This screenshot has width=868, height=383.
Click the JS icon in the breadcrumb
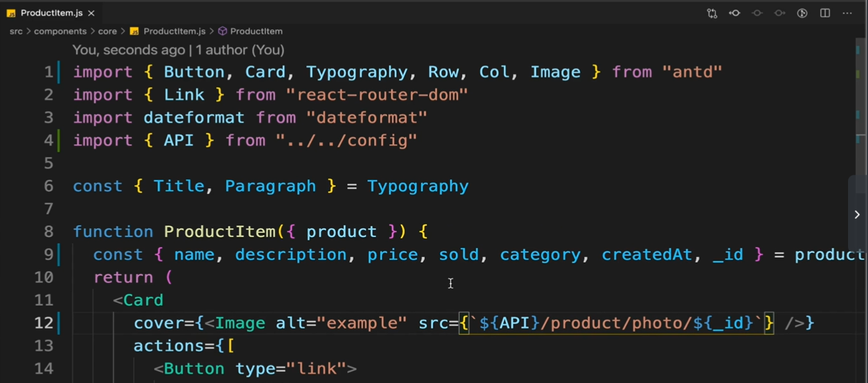pos(134,31)
